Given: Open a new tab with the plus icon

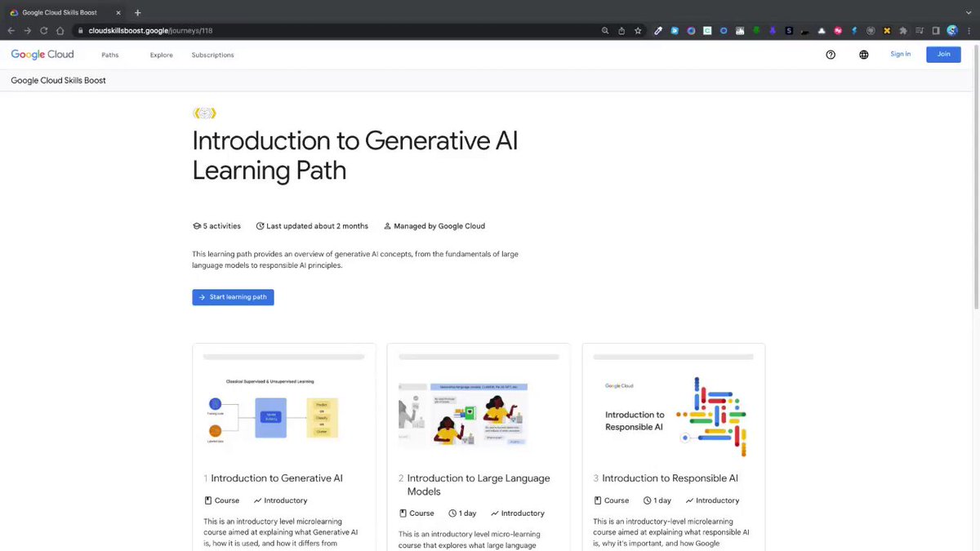Looking at the screenshot, I should 137,12.
